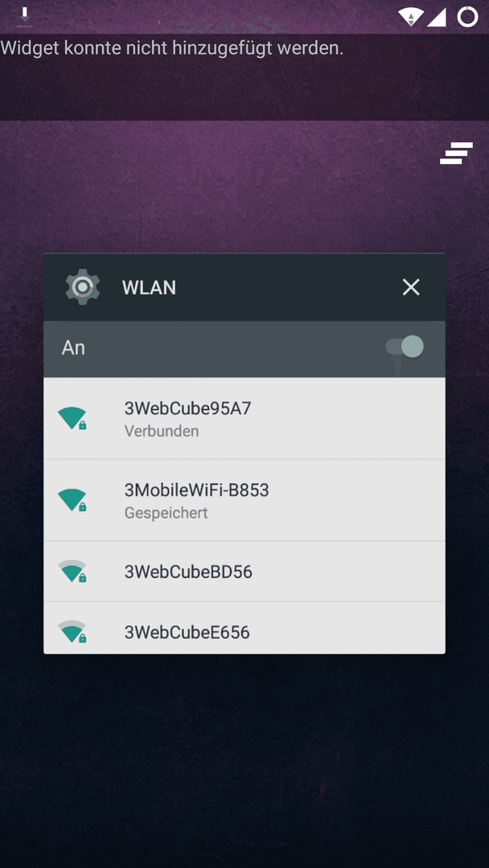Tap the 'An' status label
The width and height of the screenshot is (489, 868).
tap(73, 348)
